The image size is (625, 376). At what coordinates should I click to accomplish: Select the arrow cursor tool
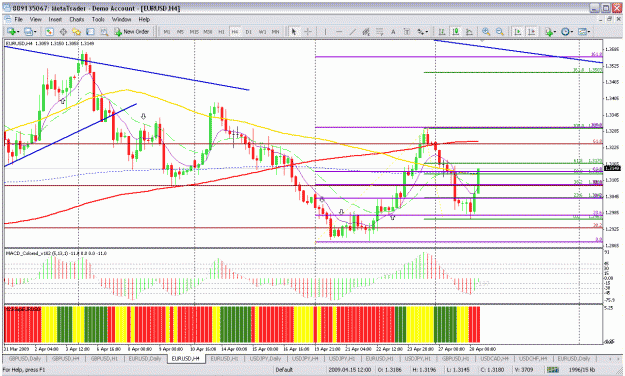click(294, 31)
